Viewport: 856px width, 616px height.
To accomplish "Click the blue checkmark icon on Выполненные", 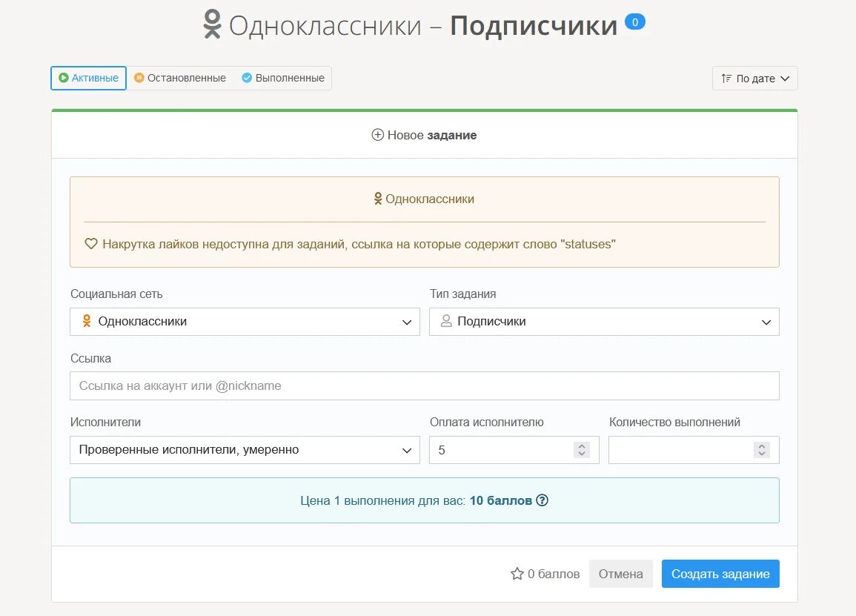I will pos(247,78).
